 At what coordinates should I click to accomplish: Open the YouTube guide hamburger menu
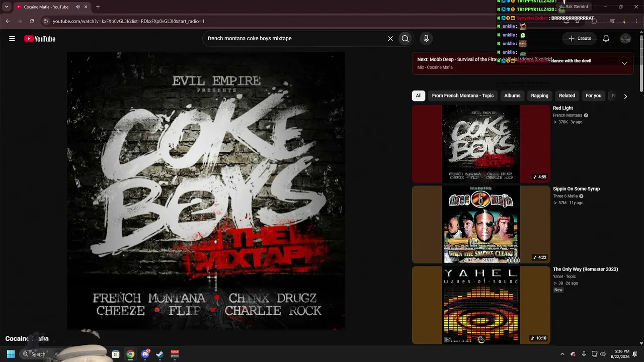pyautogui.click(x=12, y=39)
